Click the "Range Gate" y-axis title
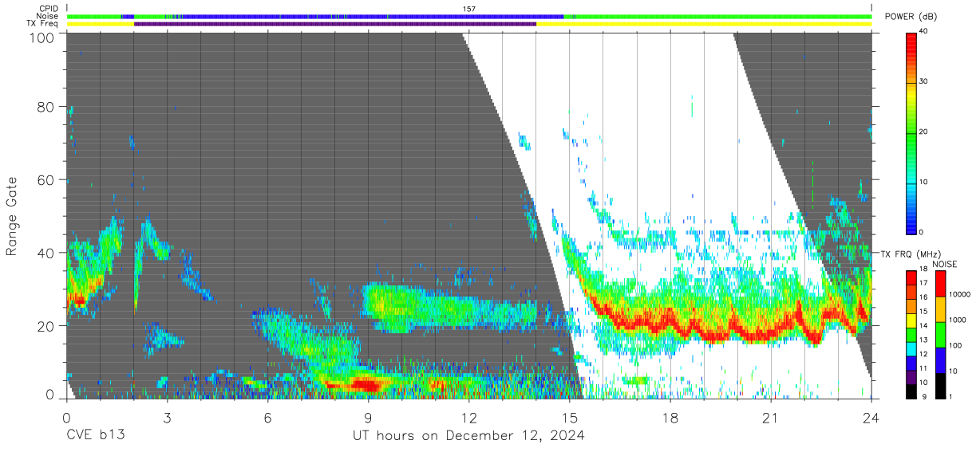This screenshot has width=980, height=452. coord(12,217)
